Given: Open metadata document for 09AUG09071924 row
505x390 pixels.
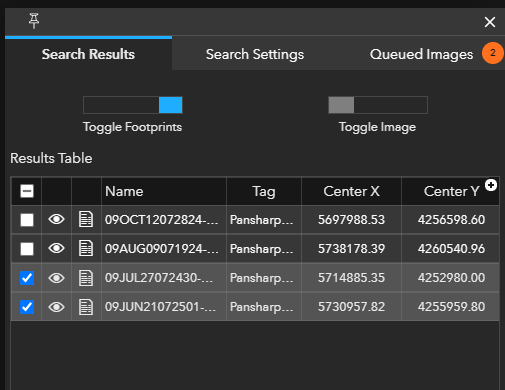Looking at the screenshot, I should coord(86,248).
